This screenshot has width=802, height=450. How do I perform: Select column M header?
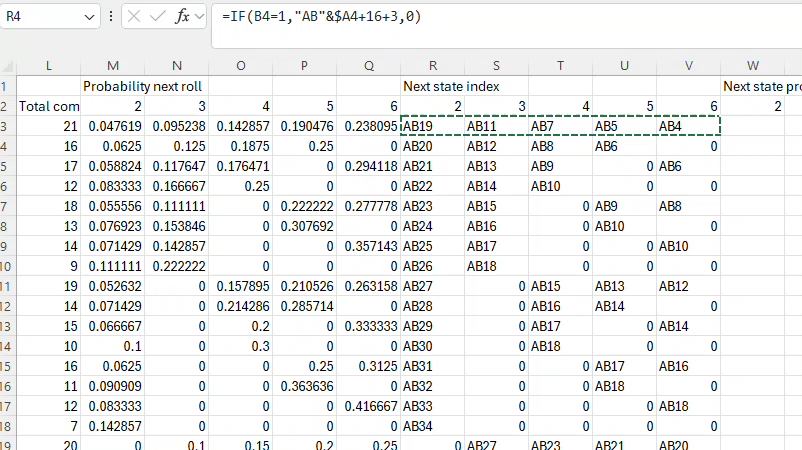point(112,66)
